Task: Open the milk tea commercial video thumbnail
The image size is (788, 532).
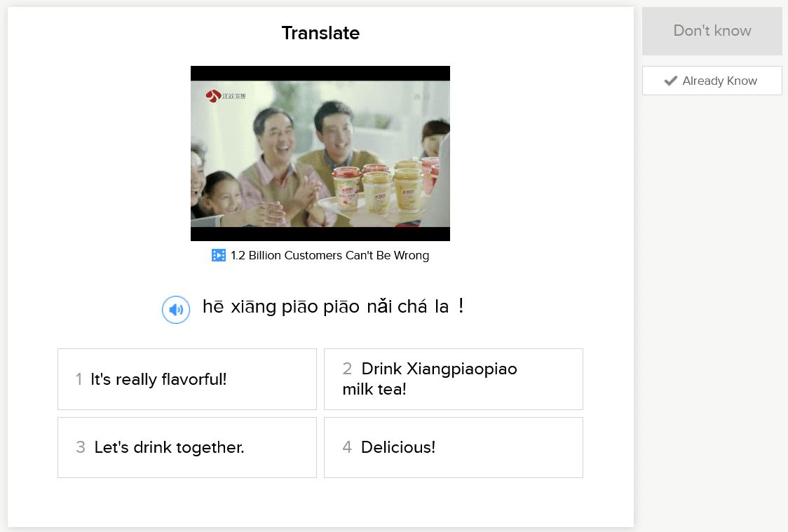Action: [x=320, y=154]
